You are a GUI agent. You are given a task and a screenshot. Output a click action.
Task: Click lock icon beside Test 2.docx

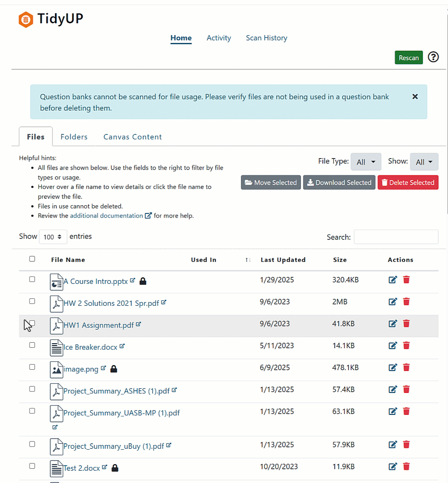click(115, 468)
